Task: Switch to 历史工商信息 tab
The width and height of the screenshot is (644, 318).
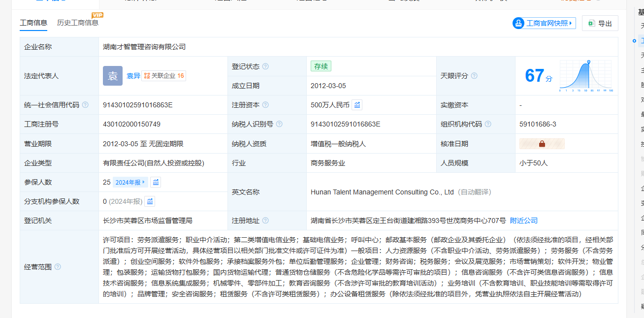Action: (x=78, y=23)
